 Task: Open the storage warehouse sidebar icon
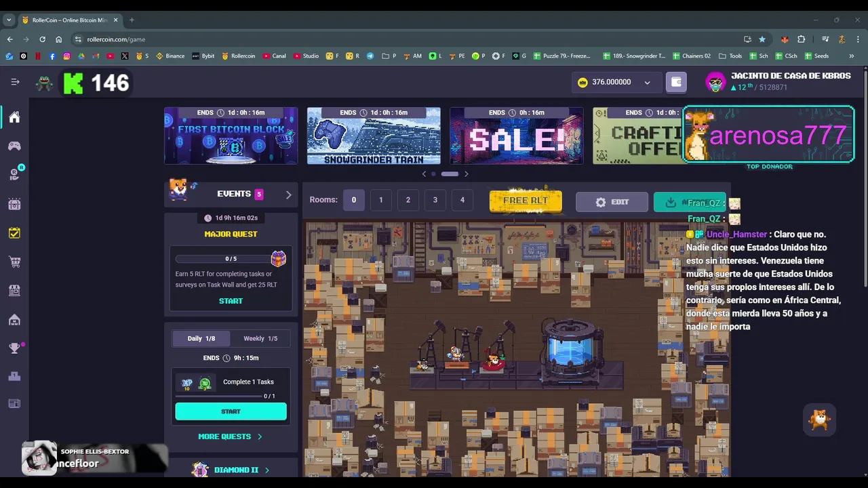14,319
